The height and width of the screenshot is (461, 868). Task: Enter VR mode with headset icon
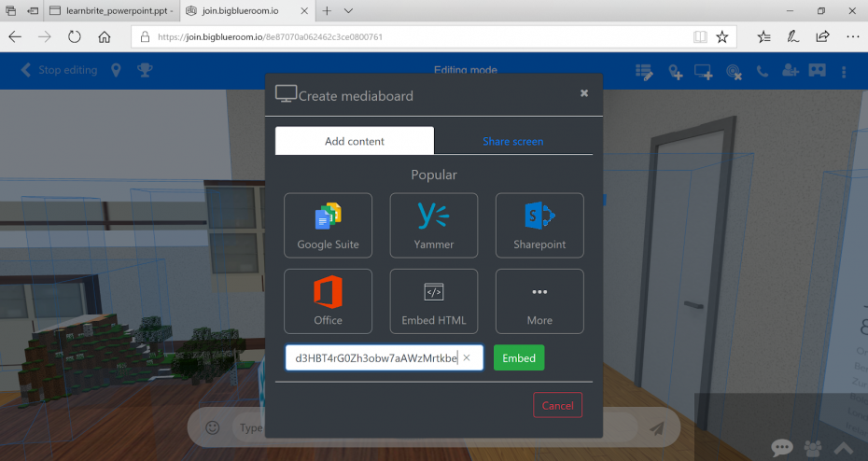pyautogui.click(x=817, y=70)
